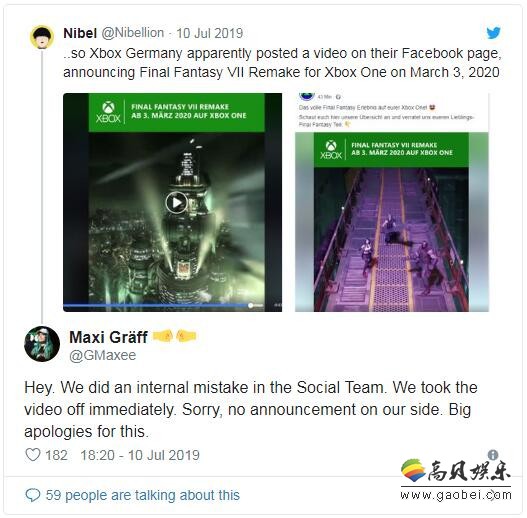This screenshot has height=518, width=527.
Task: Open the Maxi Gräff display name
Action: 108,337
